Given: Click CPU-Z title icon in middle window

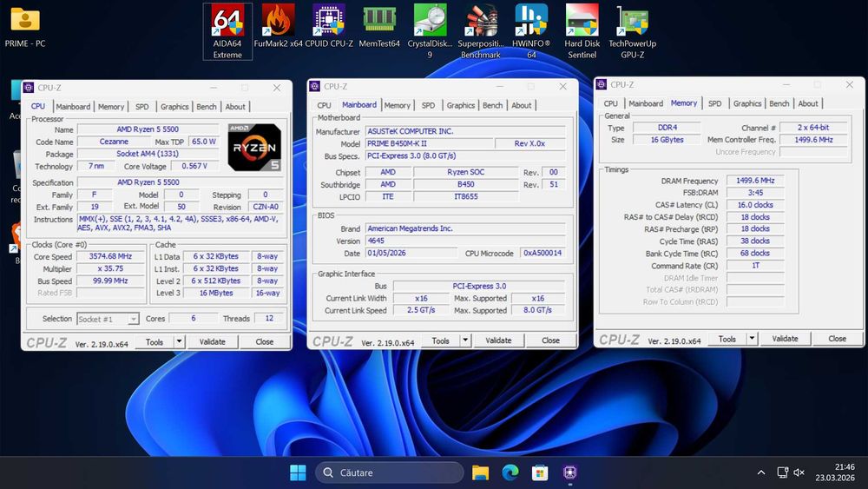Looking at the screenshot, I should 315,86.
